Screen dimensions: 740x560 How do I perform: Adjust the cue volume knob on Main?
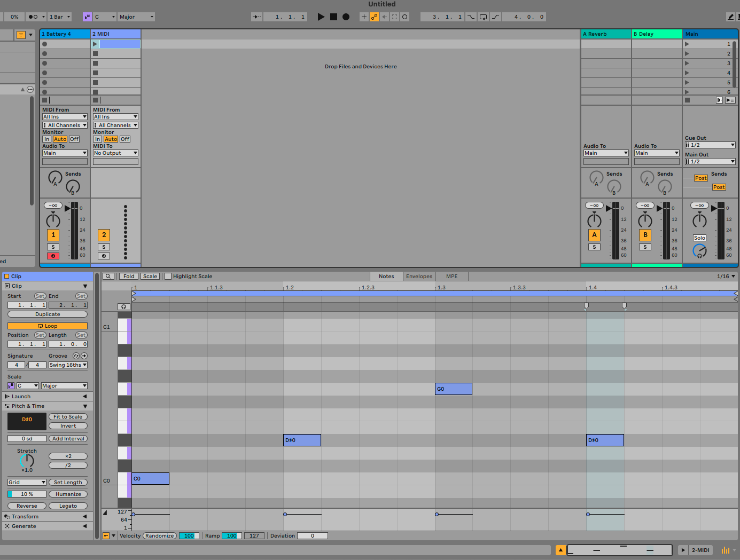tap(699, 251)
